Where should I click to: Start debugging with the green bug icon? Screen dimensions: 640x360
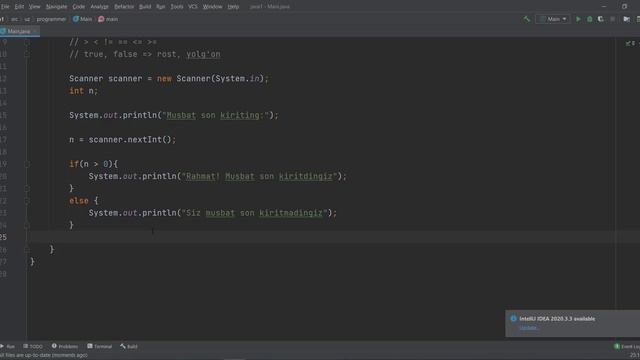[589, 19]
